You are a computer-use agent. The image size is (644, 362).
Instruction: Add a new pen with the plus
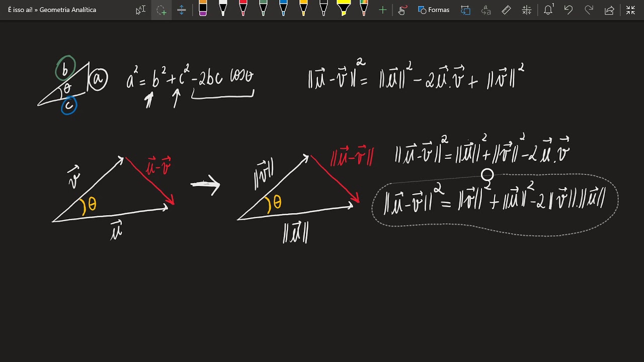(383, 10)
